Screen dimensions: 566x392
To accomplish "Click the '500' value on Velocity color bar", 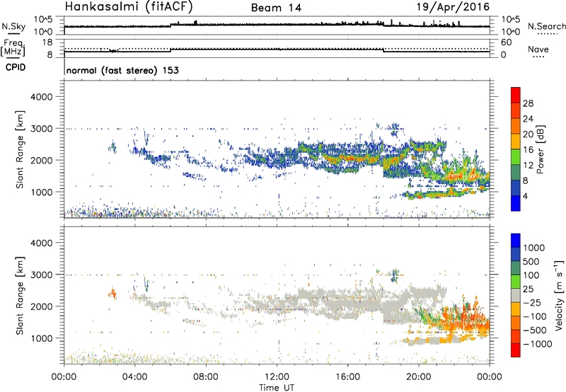I will 531,261.
